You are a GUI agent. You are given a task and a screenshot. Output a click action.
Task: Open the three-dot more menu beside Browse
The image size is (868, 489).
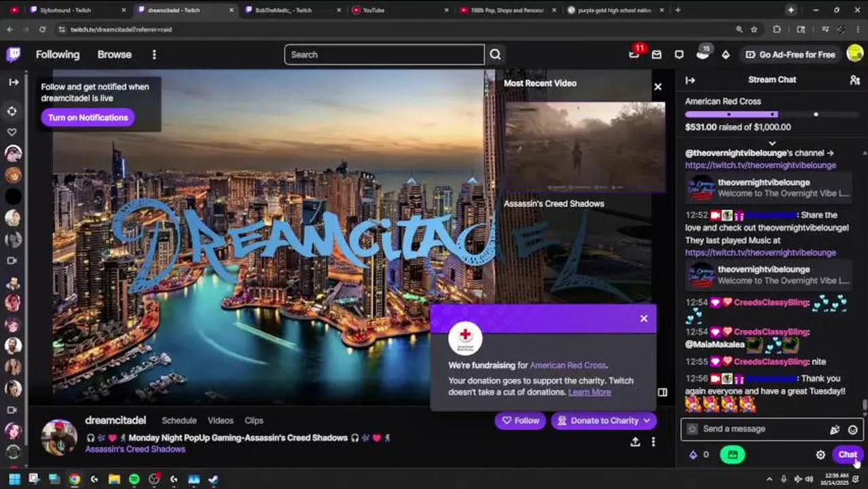[154, 54]
